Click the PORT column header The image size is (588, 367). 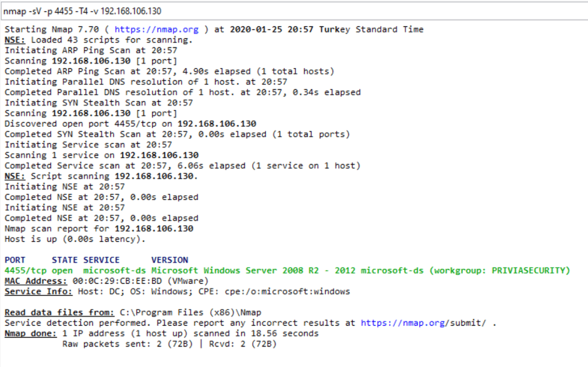[x=15, y=261]
